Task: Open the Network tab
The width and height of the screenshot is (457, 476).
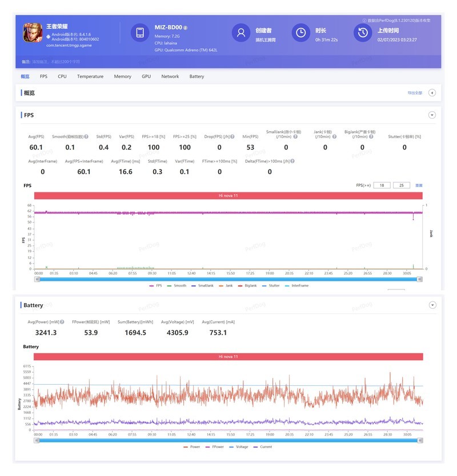Action: pos(170,76)
